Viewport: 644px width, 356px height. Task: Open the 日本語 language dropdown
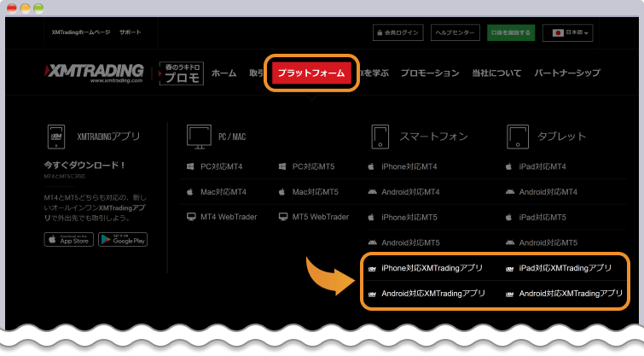pyautogui.click(x=567, y=32)
